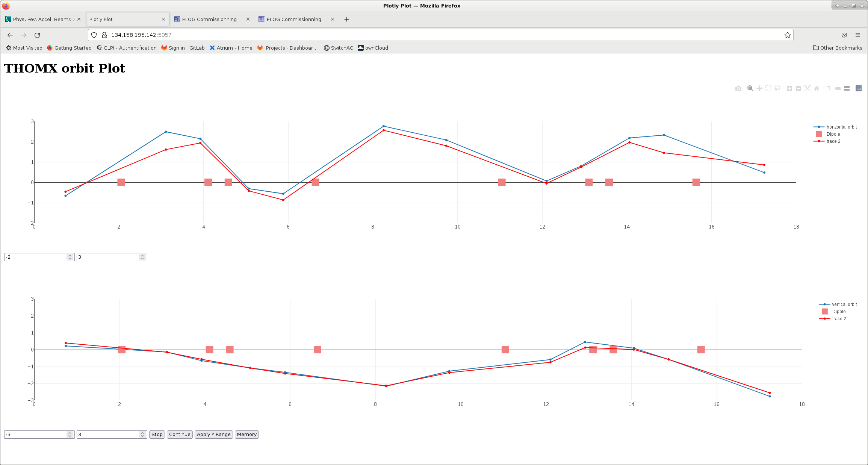The height and width of the screenshot is (465, 868).
Task: Increase the horizontal plot minimum Y stepper
Action: tap(70, 255)
